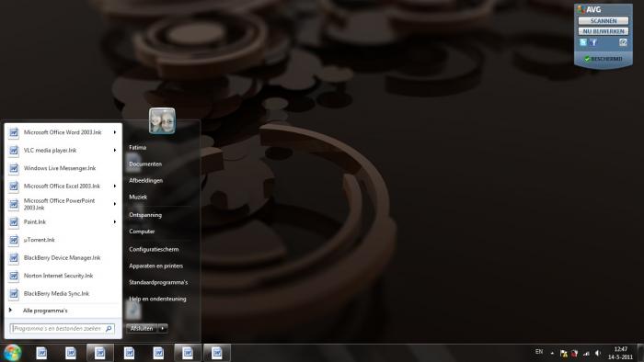The height and width of the screenshot is (362, 644).
Task: Click the user account picture
Action: coord(162,121)
